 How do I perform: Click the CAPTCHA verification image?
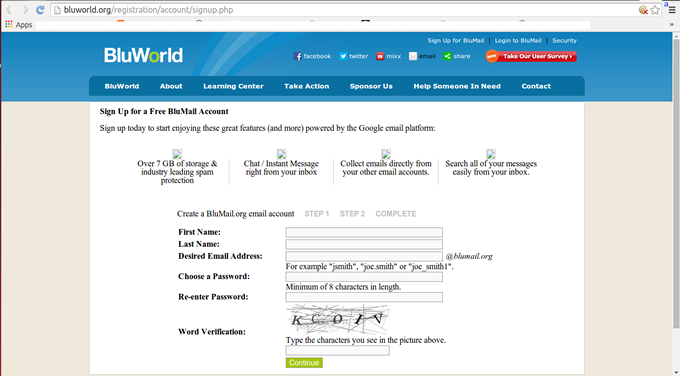tap(337, 319)
